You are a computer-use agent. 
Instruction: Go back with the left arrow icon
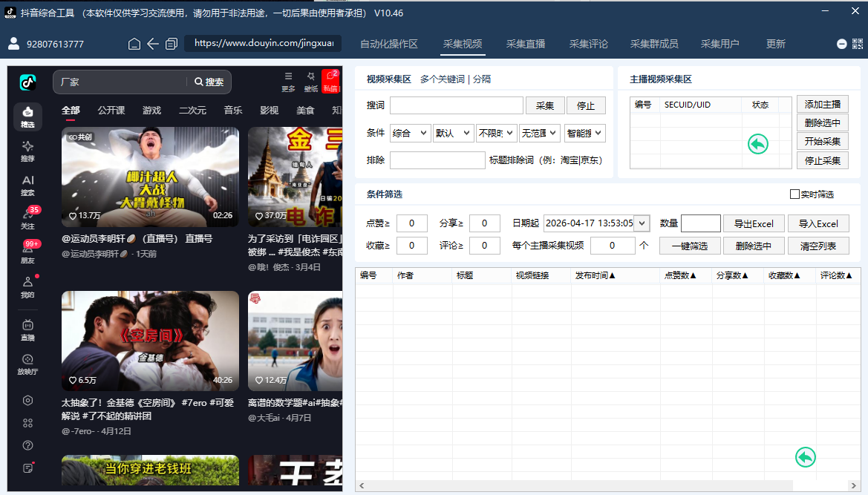point(153,44)
